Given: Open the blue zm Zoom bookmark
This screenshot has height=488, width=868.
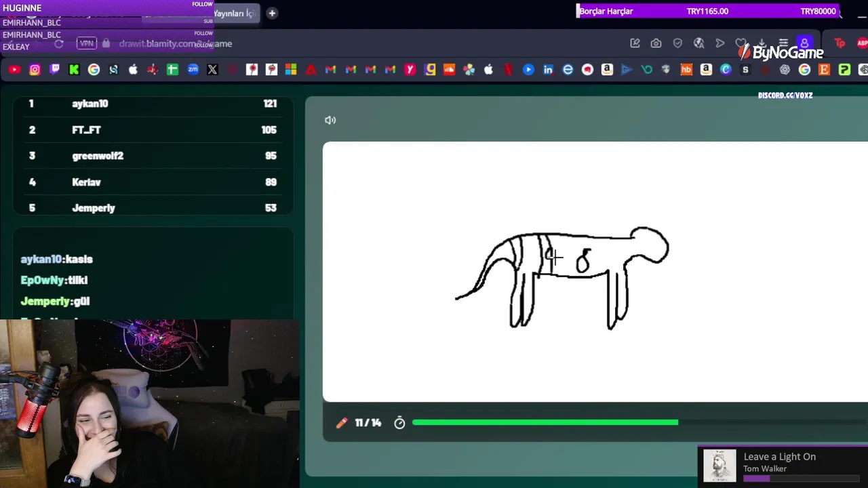Looking at the screenshot, I should 193,69.
